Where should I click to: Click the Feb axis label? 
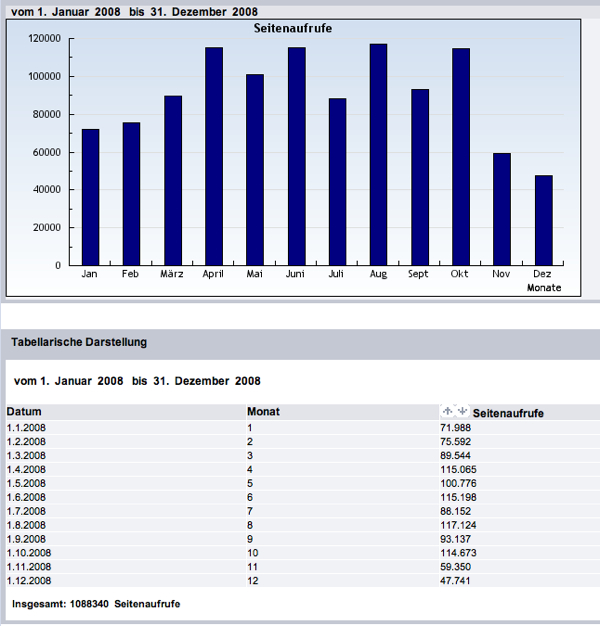pos(130,274)
